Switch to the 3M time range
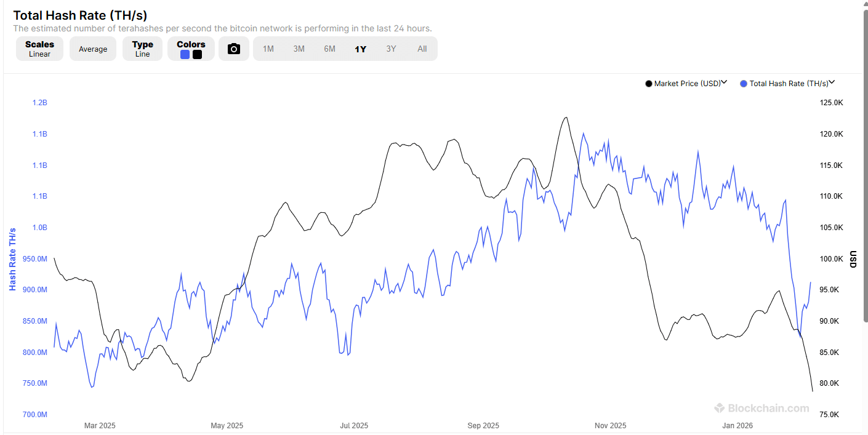868x435 pixels. click(x=299, y=49)
